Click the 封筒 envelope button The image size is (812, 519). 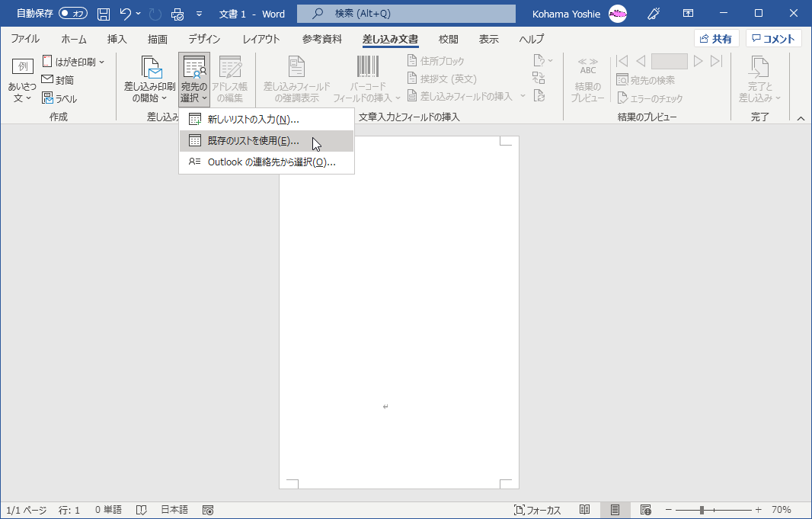coord(58,80)
